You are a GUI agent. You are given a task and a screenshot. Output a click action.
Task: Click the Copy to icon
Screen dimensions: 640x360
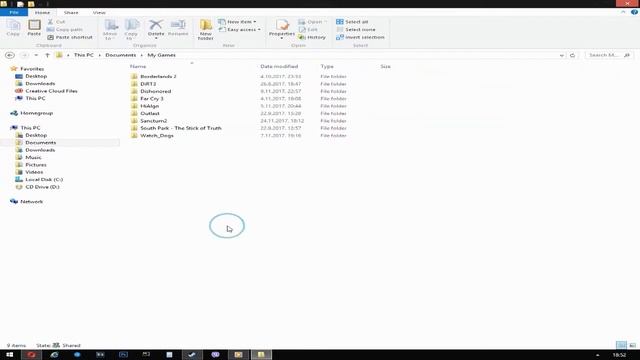coord(131,29)
